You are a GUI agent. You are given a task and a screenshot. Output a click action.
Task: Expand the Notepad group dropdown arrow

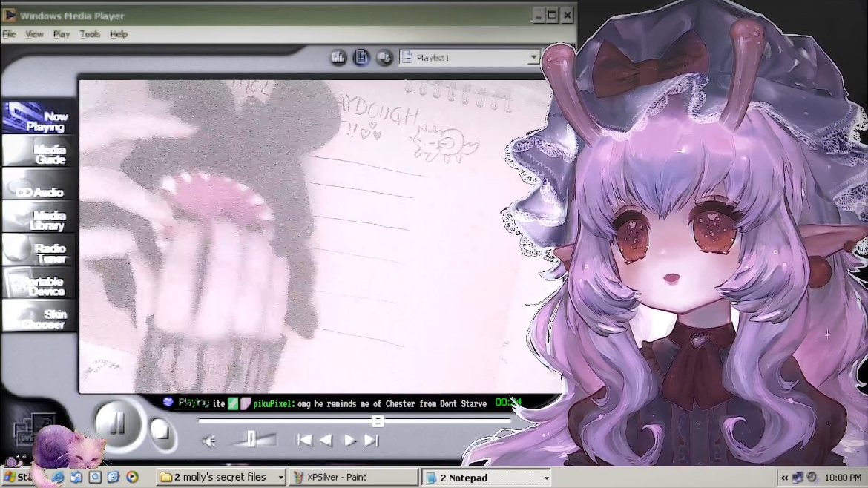pos(546,478)
